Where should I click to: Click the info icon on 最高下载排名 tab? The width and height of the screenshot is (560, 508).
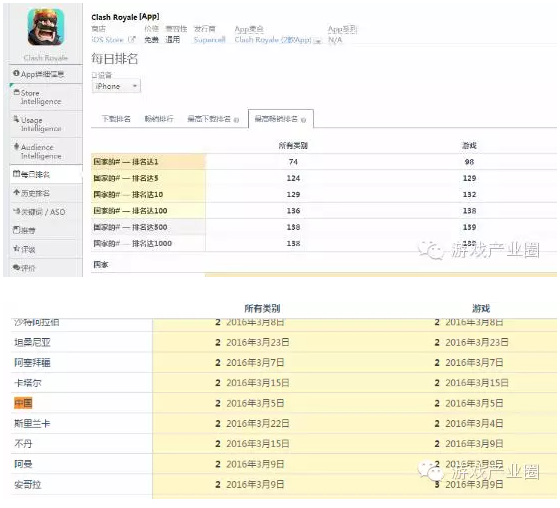tap(236, 120)
